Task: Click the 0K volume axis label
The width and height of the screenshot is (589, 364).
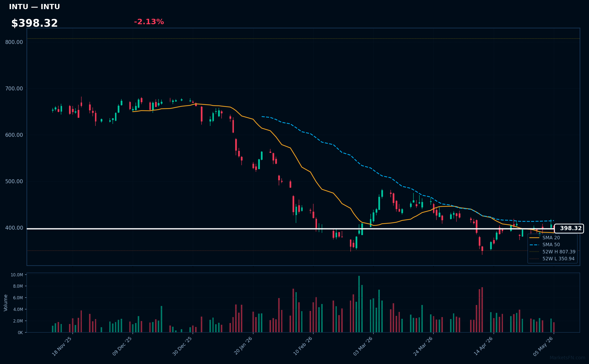Action: coord(20,333)
